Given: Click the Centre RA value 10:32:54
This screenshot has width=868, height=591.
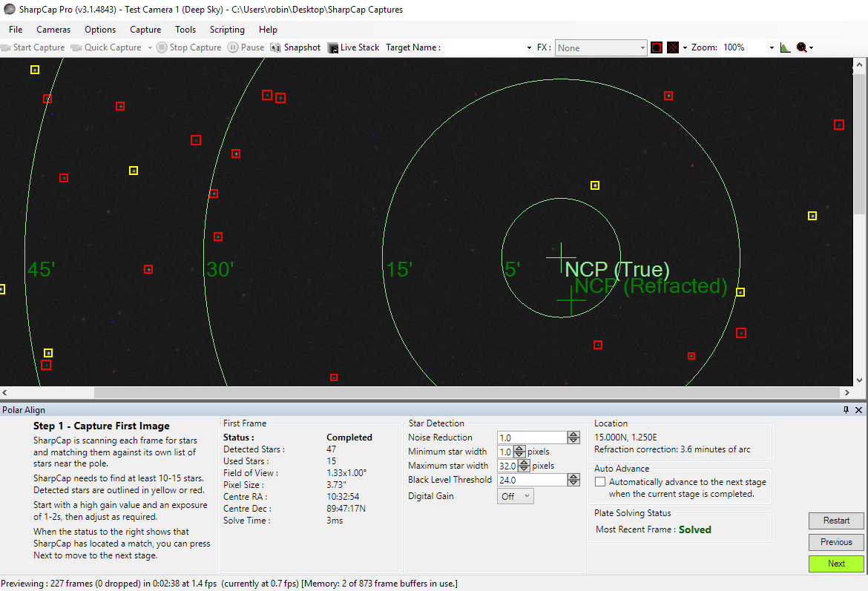Looking at the screenshot, I should point(343,496).
